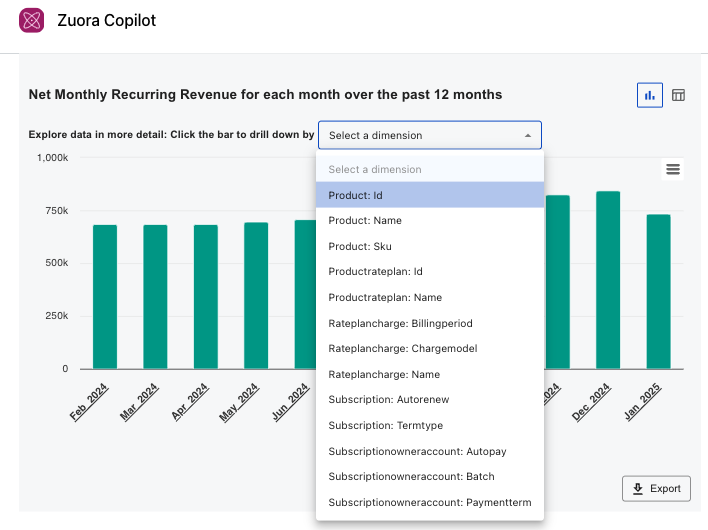
Task: Pick the Product: Sku option
Action: [x=430, y=246]
